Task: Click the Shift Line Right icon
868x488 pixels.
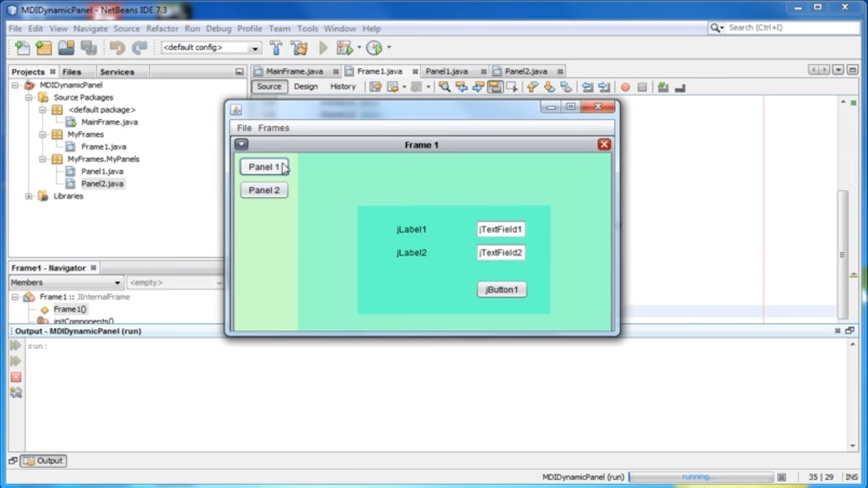Action: [604, 87]
